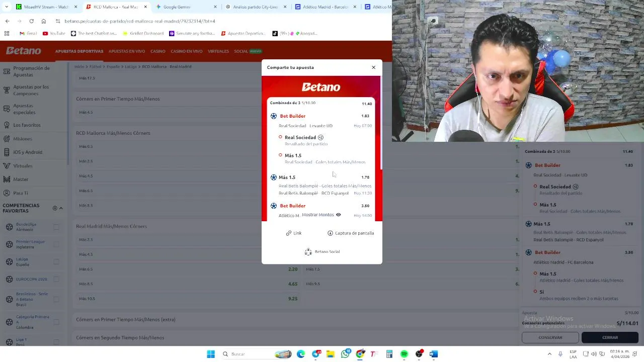The image size is (644, 362).
Task: Toggle Mostrar Montos eye icon
Action: pyautogui.click(x=338, y=215)
